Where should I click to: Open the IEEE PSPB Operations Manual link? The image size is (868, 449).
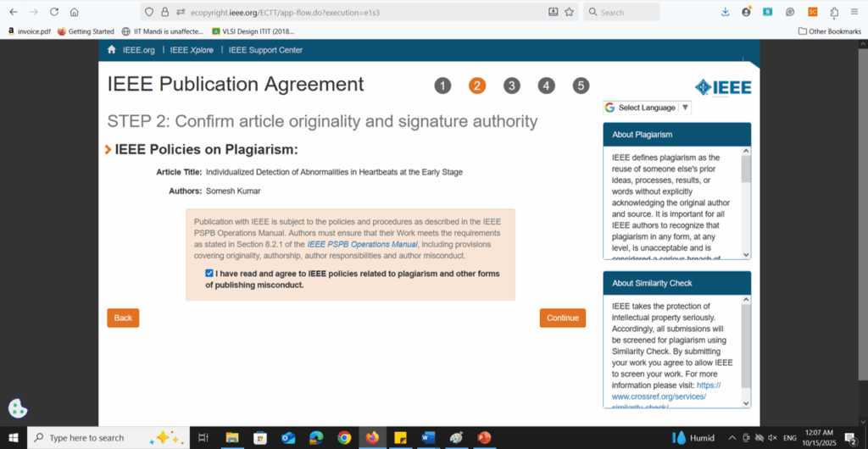[x=362, y=244]
